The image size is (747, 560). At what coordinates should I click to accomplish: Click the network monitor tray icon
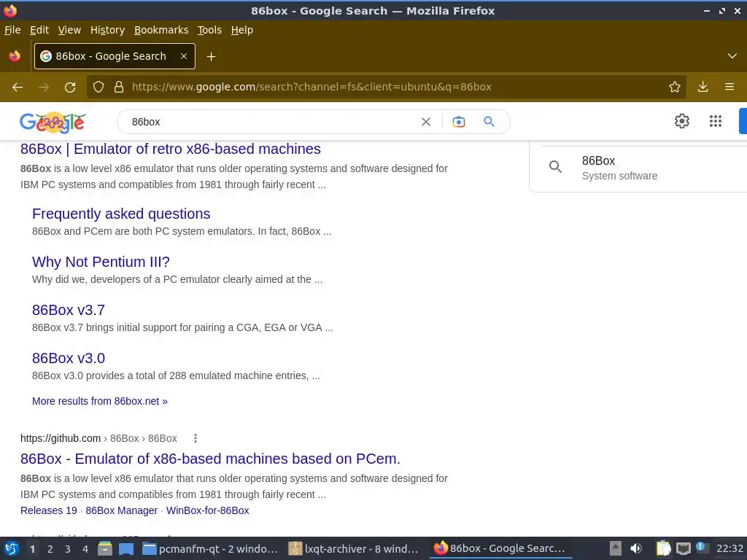pyautogui.click(x=683, y=548)
